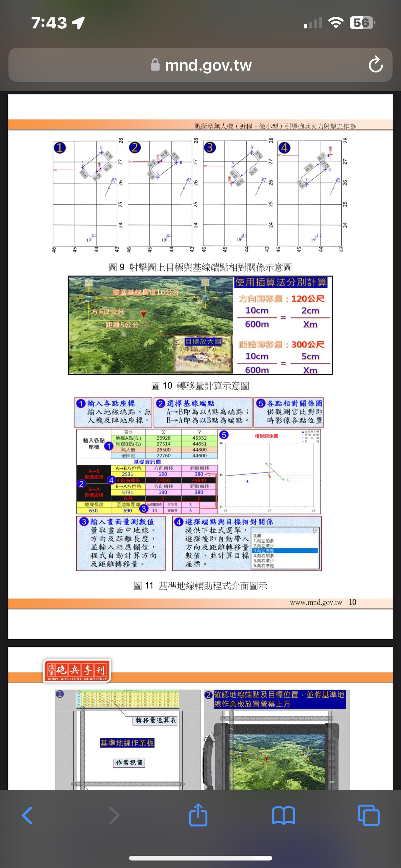Tap the padlock icon beside mnd.gov.tw

155,65
